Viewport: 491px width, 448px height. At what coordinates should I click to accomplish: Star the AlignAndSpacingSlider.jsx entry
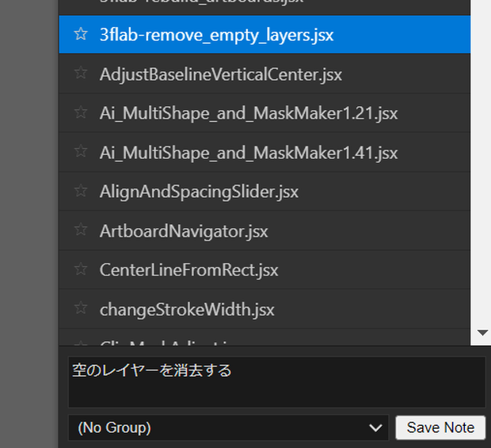(81, 191)
